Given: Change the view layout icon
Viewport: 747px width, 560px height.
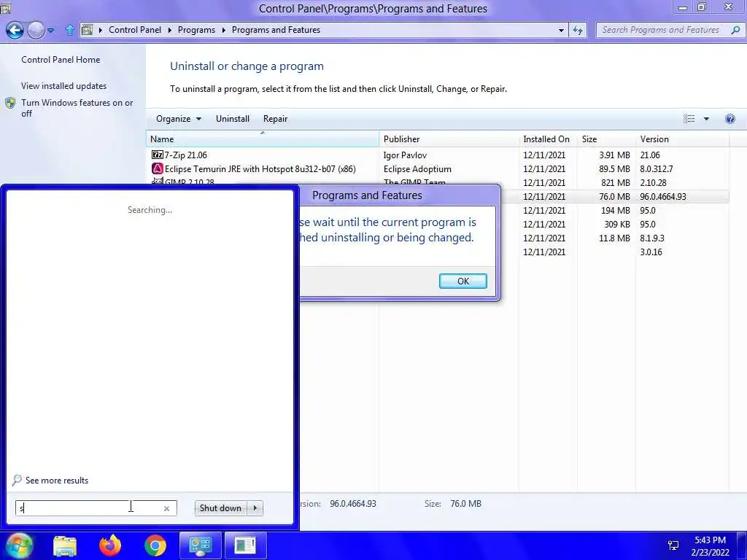Looking at the screenshot, I should pos(689,119).
